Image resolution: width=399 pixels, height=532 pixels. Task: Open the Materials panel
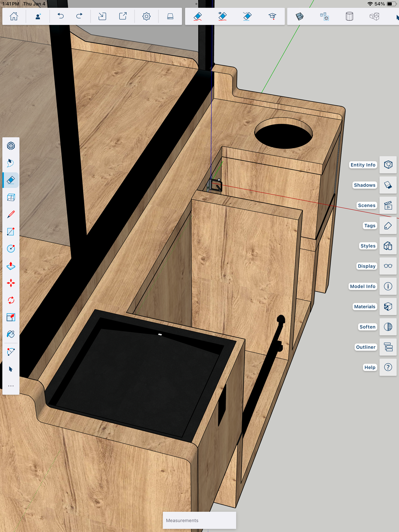click(388, 307)
